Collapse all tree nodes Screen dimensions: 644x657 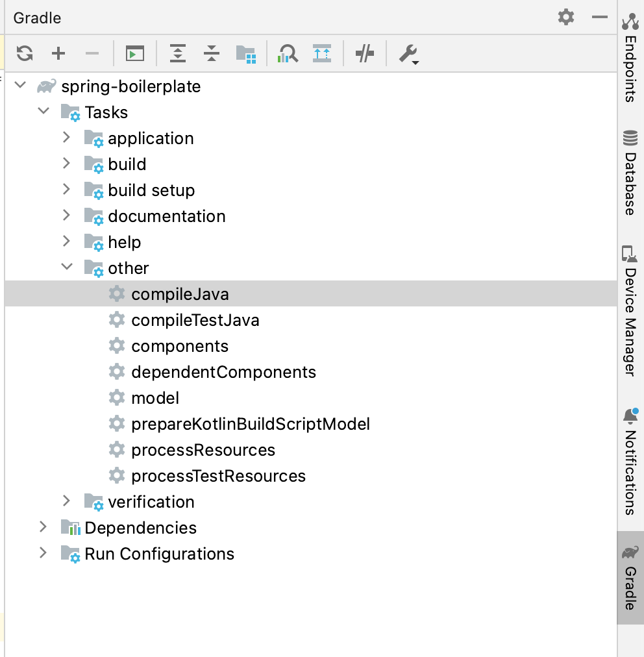click(212, 53)
